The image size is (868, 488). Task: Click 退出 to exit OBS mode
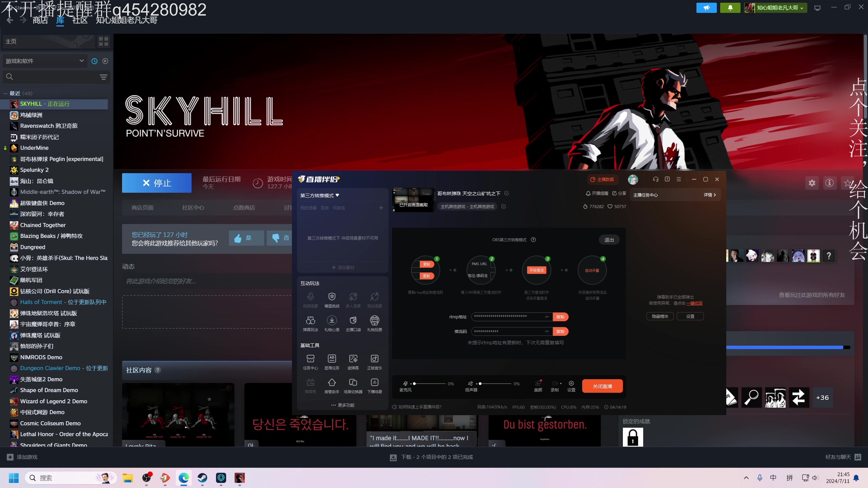[609, 240]
